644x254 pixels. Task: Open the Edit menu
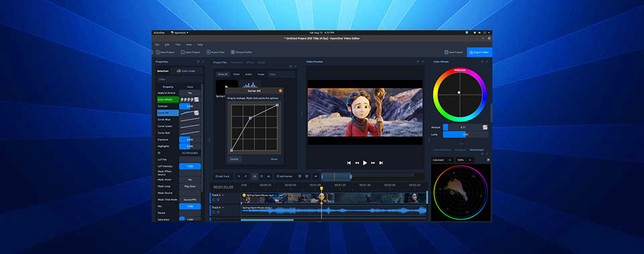[x=167, y=44]
